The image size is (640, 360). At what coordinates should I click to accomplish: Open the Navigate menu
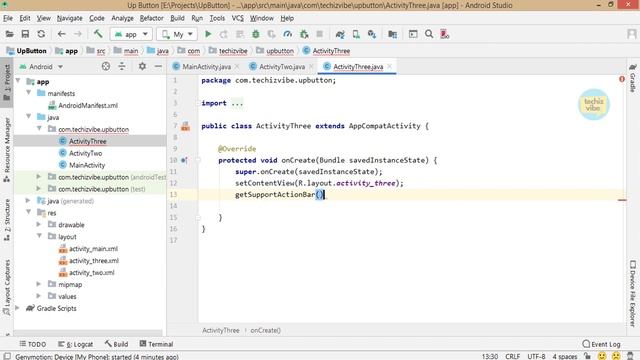[69, 18]
